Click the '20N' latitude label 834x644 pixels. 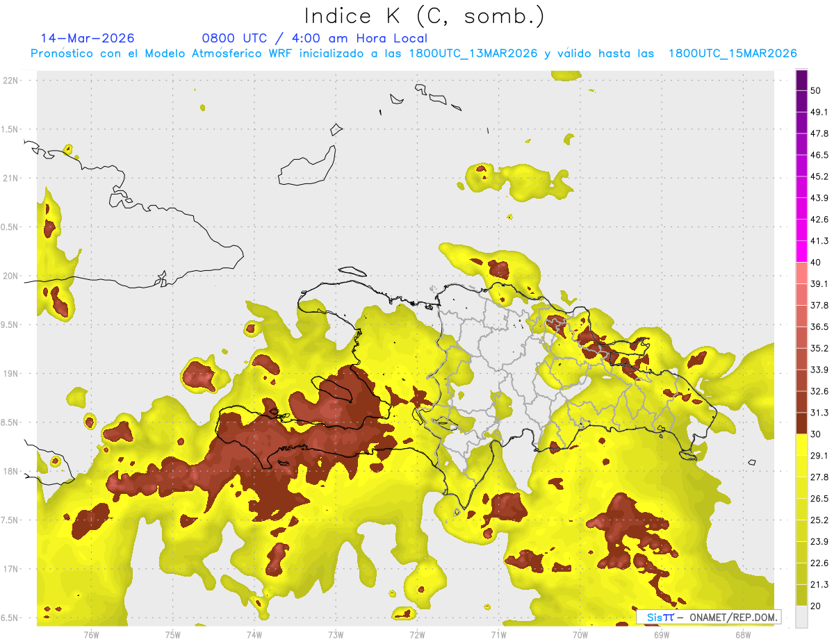click(x=10, y=276)
